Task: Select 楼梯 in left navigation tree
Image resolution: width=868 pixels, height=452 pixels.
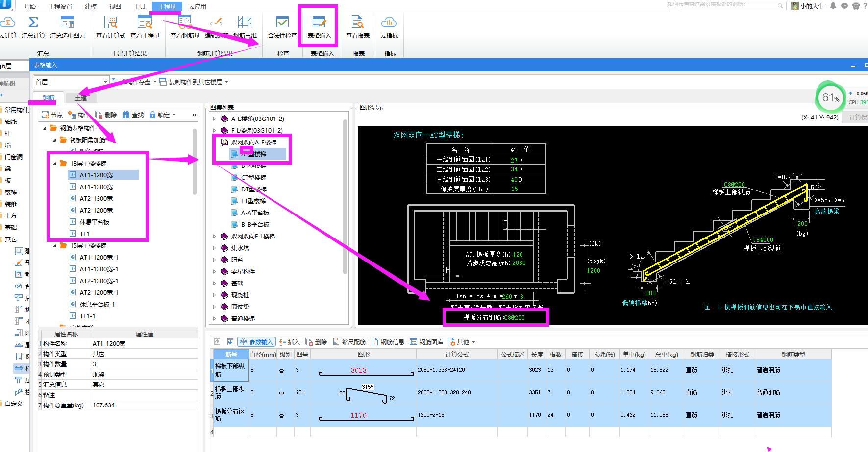Action: pos(11,192)
